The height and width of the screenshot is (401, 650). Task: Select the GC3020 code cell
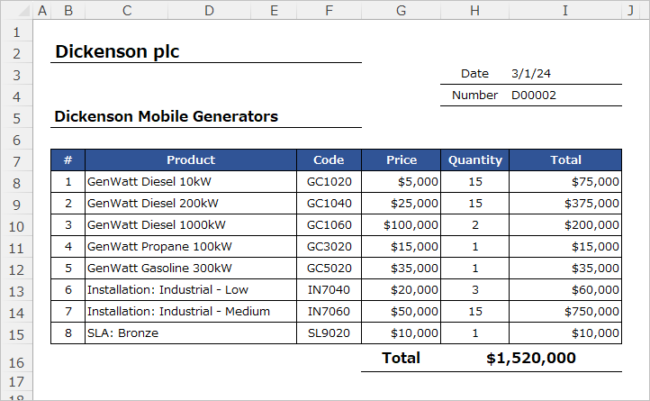coord(329,246)
